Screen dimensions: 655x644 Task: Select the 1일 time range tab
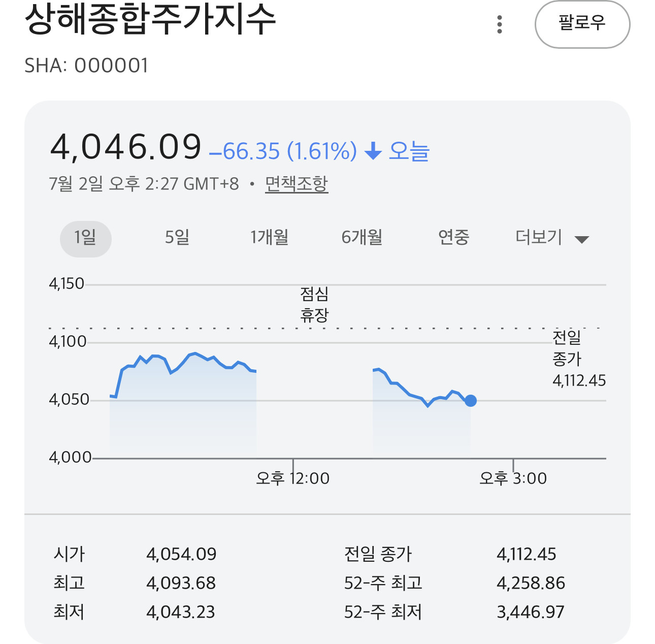click(x=86, y=239)
